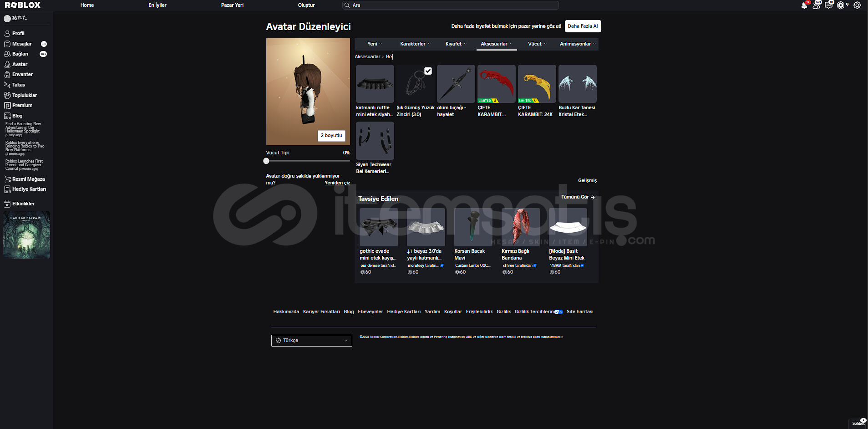Open Site haritası footer link
868x429 pixels.
(x=580, y=312)
